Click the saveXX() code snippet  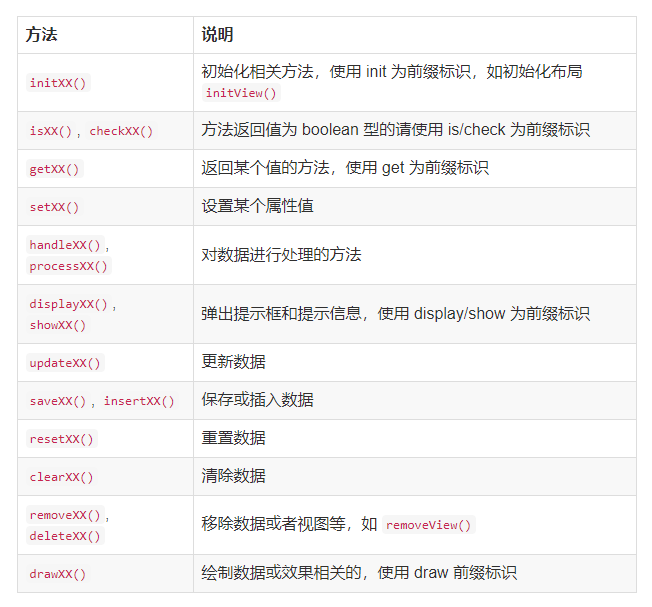(x=58, y=401)
